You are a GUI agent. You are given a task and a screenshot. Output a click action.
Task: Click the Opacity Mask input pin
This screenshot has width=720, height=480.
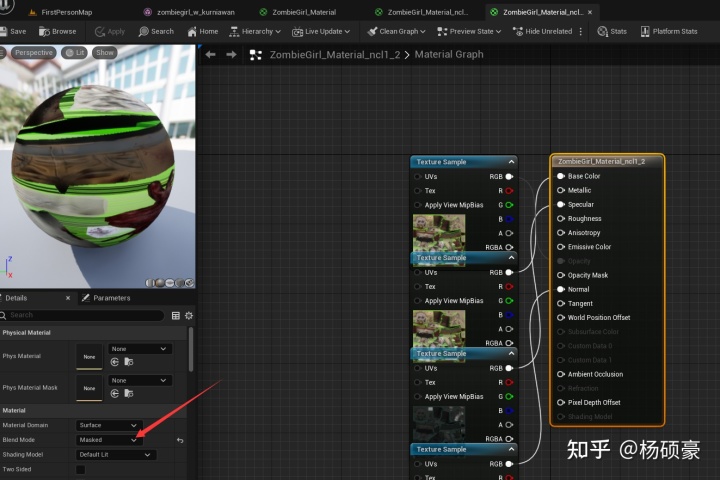click(x=561, y=275)
